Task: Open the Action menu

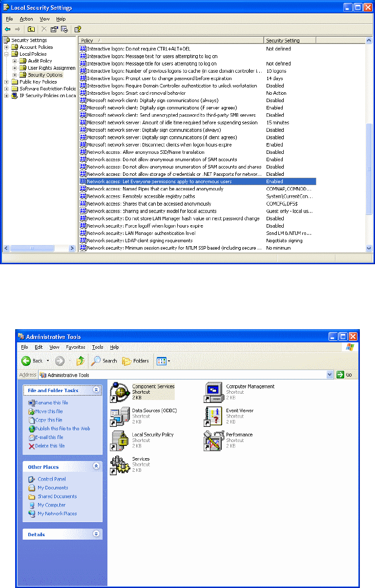Action: (26, 19)
